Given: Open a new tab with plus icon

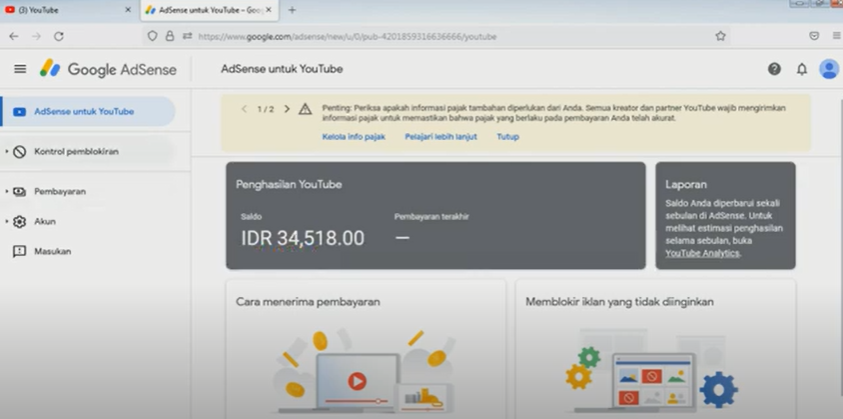Looking at the screenshot, I should point(292,10).
